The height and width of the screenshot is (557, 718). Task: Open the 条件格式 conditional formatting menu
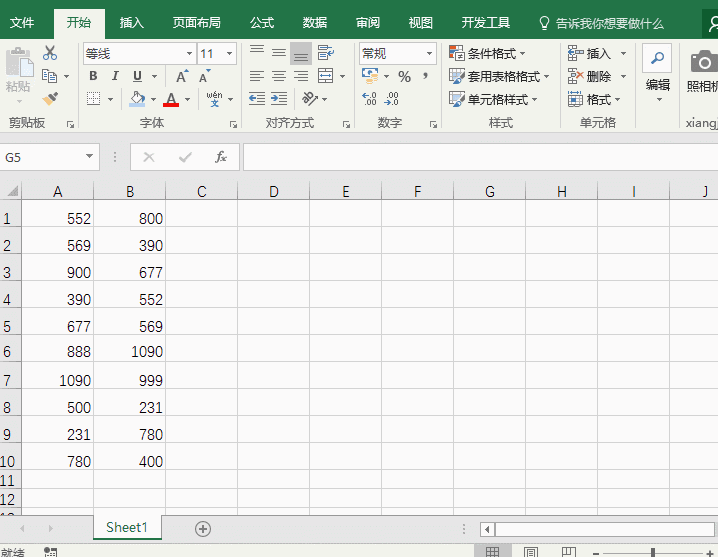pyautogui.click(x=487, y=54)
